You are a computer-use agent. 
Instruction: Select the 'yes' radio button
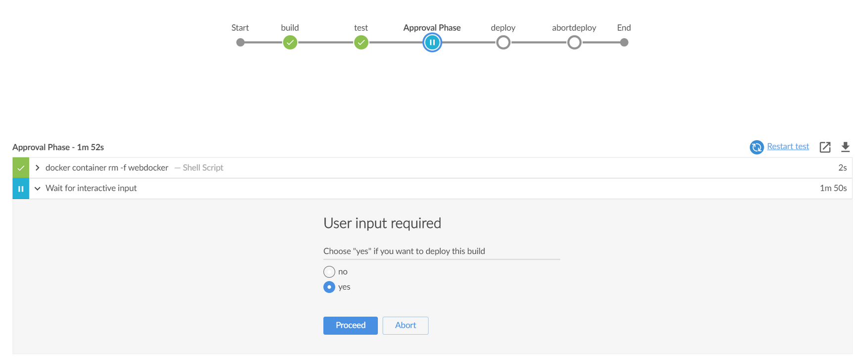click(x=329, y=287)
